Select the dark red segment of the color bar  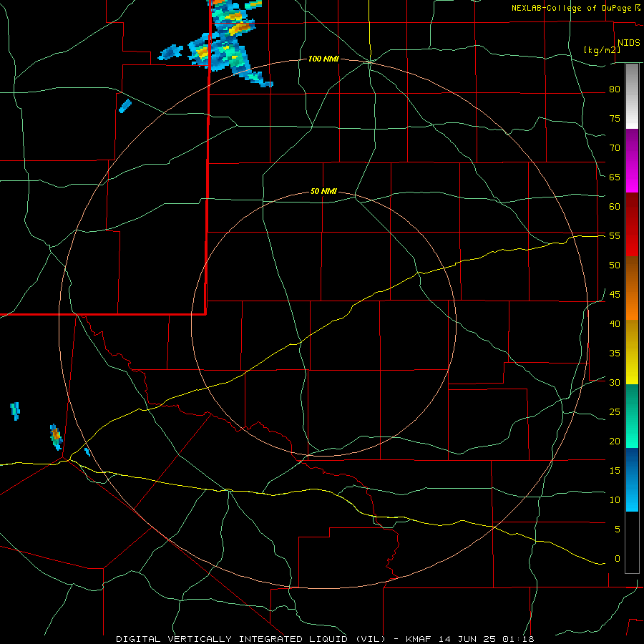(x=632, y=224)
